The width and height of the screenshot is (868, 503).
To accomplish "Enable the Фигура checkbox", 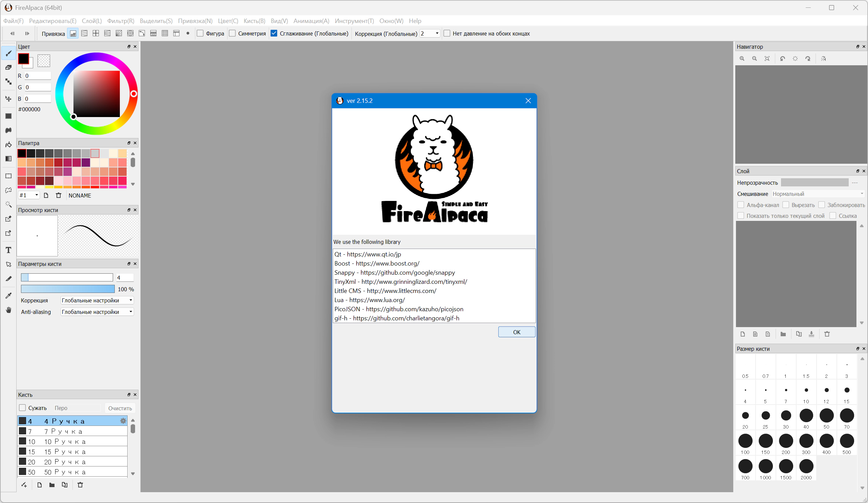I will (x=200, y=33).
